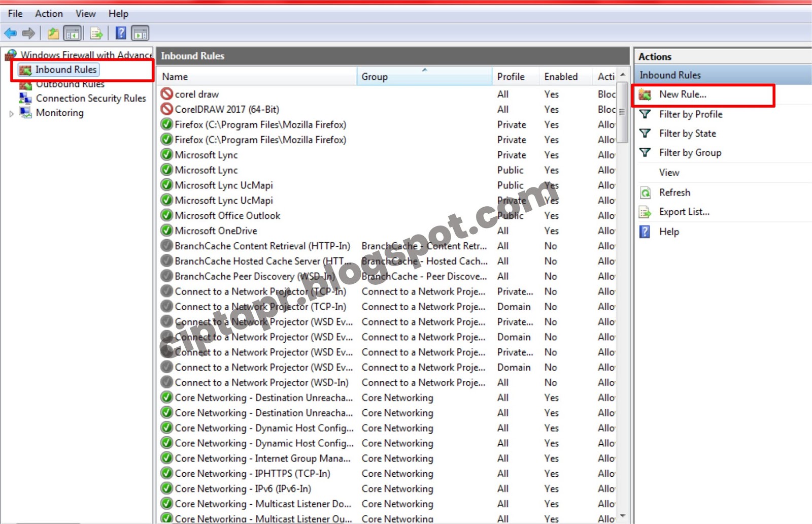Image resolution: width=812 pixels, height=524 pixels.
Task: Click New Rule... in the Actions pane
Action: click(x=683, y=94)
